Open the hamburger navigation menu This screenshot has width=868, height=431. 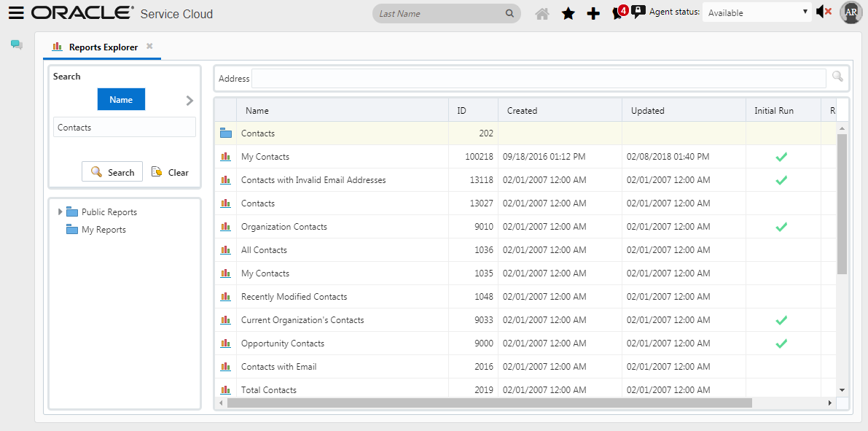pos(16,13)
